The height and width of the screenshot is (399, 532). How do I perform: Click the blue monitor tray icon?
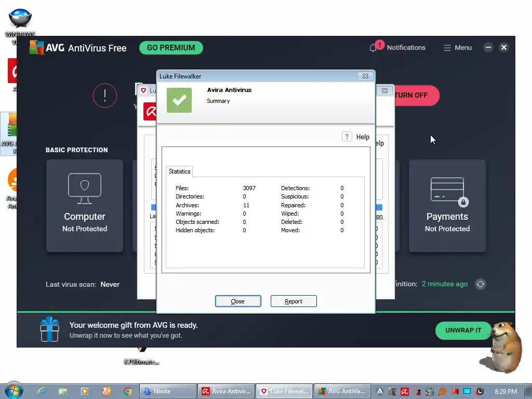[x=467, y=392]
